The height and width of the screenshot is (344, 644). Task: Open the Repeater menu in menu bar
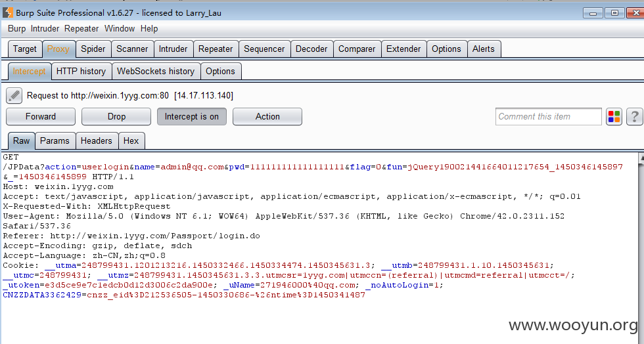pyautogui.click(x=81, y=29)
